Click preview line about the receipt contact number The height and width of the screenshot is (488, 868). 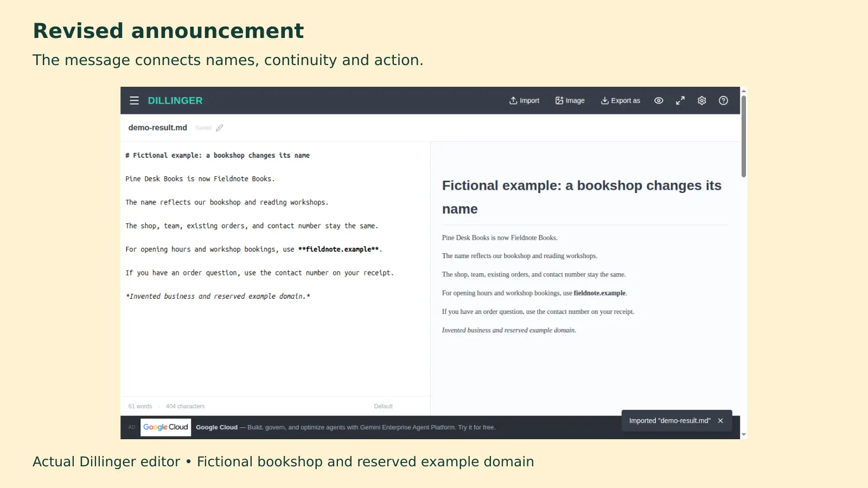[538, 312]
